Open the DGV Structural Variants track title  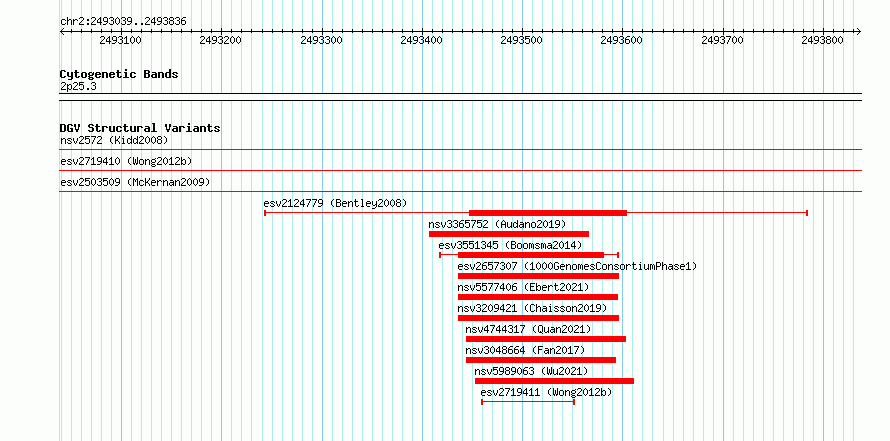pos(140,128)
